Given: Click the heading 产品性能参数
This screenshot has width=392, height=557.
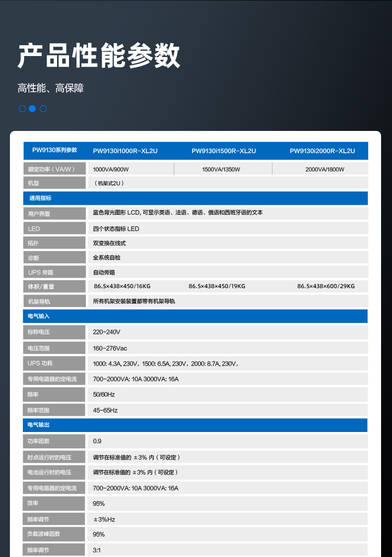Looking at the screenshot, I should pyautogui.click(x=99, y=56).
